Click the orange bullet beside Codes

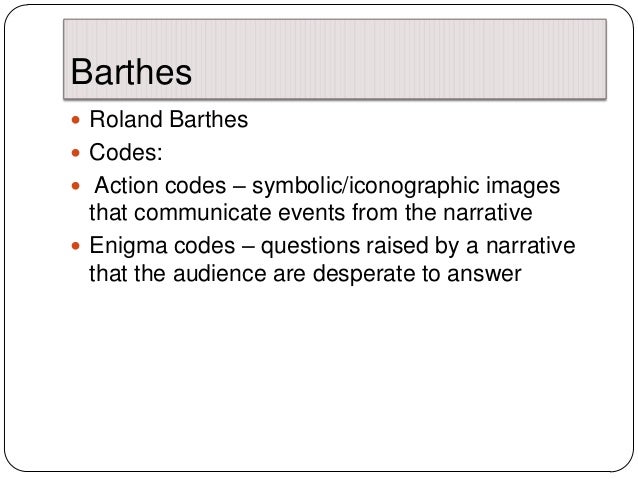point(76,153)
